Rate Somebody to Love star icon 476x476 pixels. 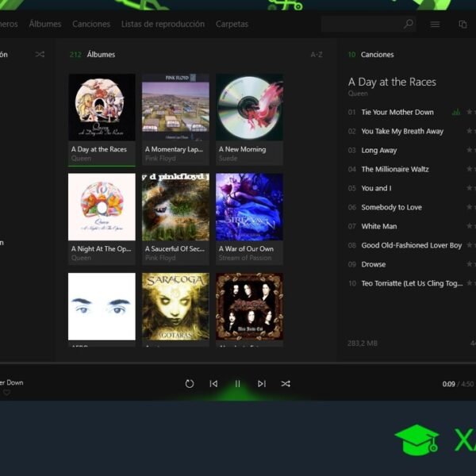click(x=470, y=207)
